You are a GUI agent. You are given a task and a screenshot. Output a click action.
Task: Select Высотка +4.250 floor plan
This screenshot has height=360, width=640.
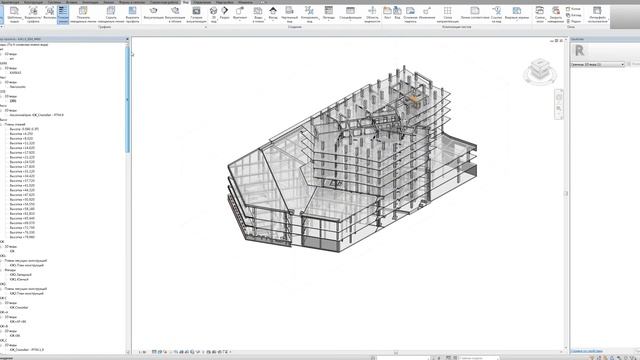click(21, 134)
